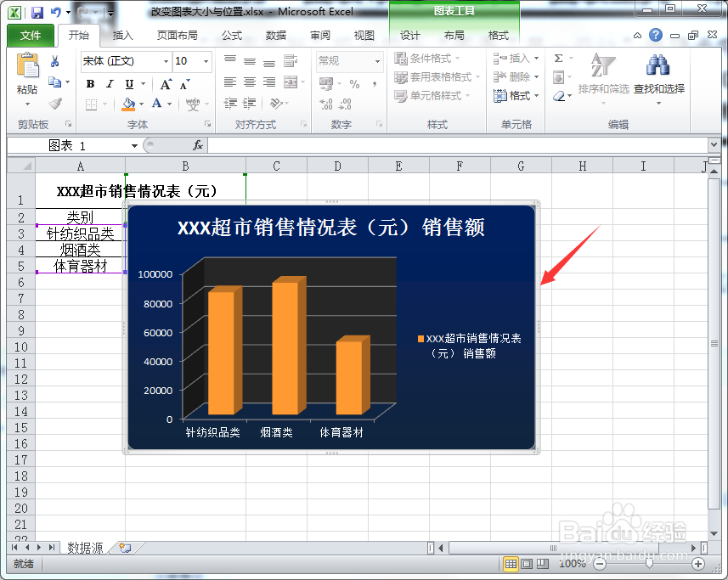The width and height of the screenshot is (728, 580).
Task: Click the Format Painter brush icon
Action: point(54,103)
